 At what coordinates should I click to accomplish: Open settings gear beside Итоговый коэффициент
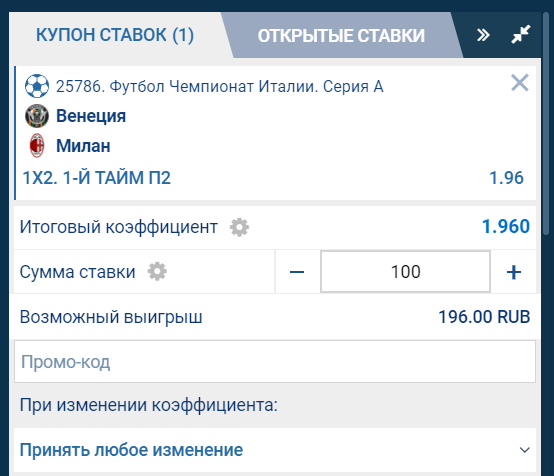coord(239,227)
